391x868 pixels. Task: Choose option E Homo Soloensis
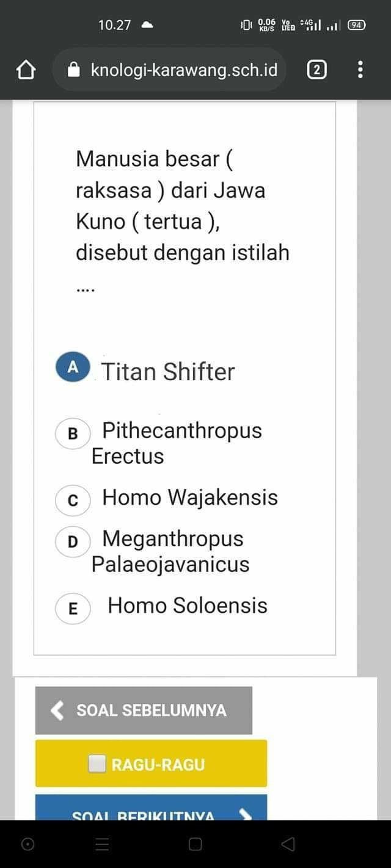coord(73,608)
